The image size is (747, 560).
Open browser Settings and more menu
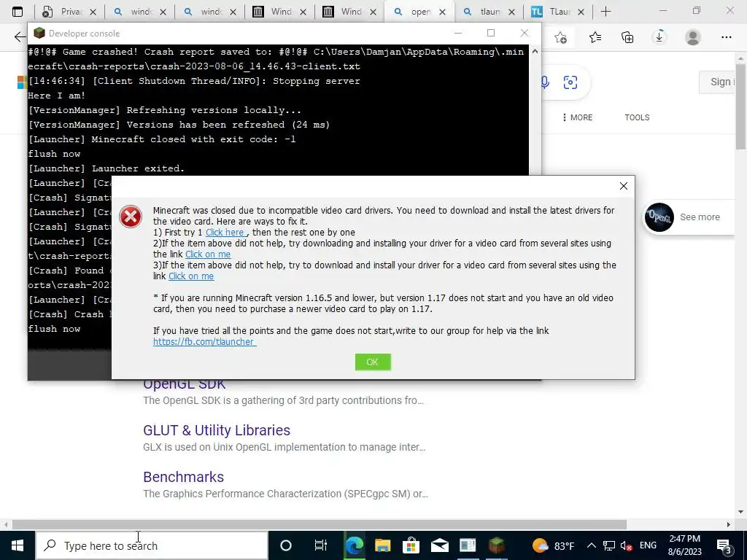pos(726,37)
